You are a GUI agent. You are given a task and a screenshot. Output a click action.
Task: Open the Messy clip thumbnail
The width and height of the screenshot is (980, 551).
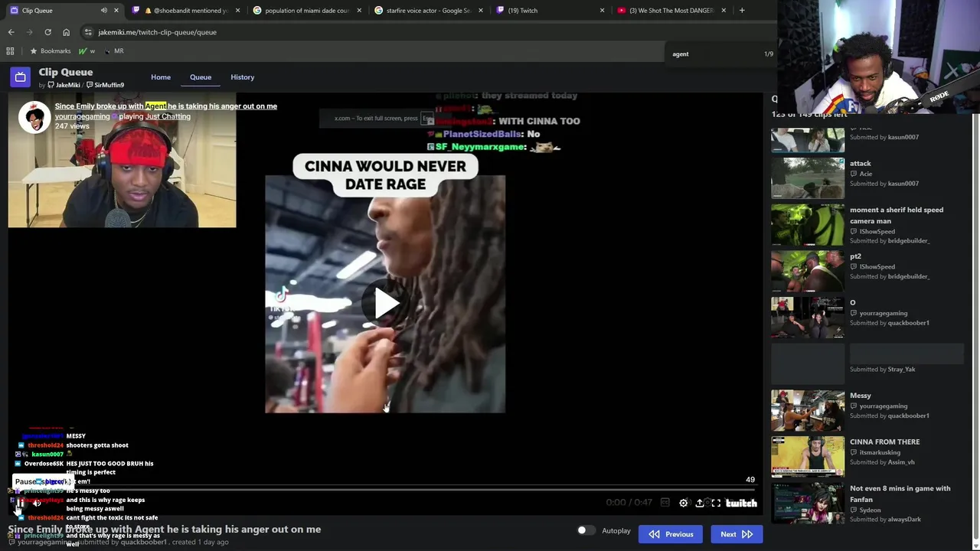click(808, 411)
